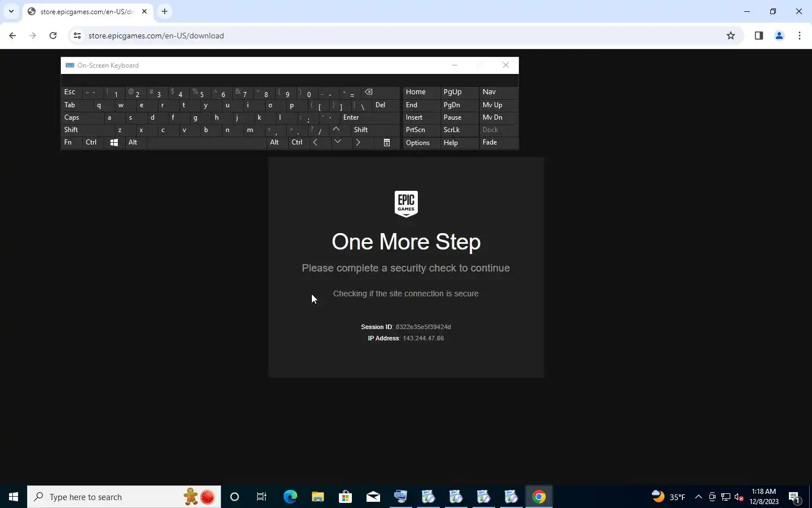This screenshot has height=508, width=812.
Task: Toggle Caps lock on the On-Screen Keyboard
Action: [x=82, y=117]
